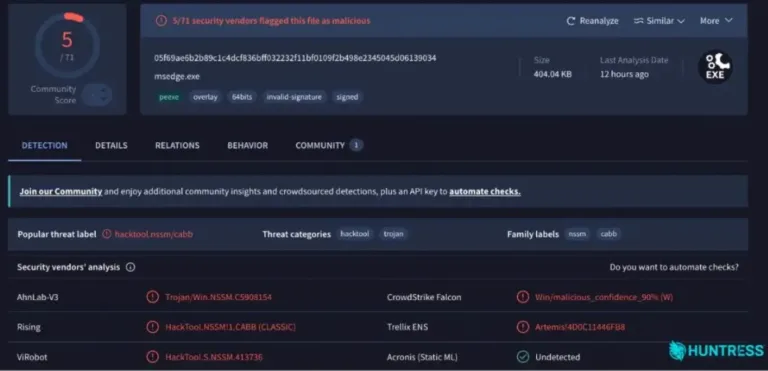Click the Trellix ENS vendor name
The width and height of the screenshot is (768, 371).
[x=408, y=327]
